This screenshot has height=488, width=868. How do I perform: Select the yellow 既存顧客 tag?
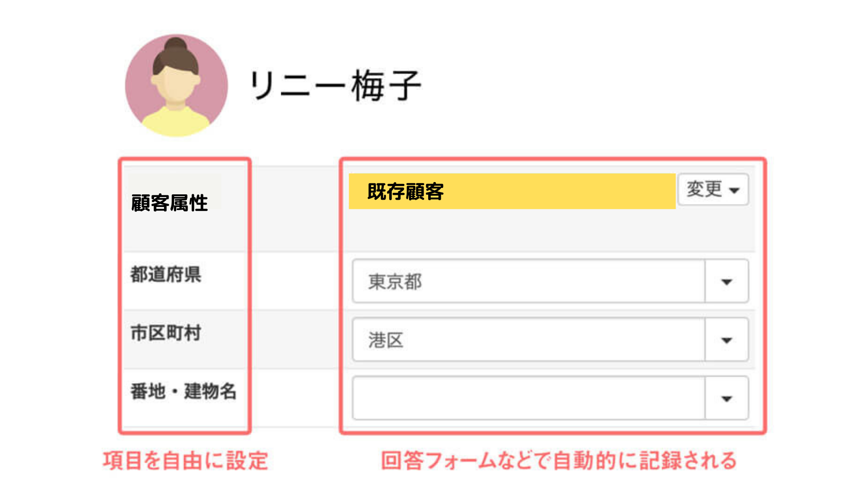(x=512, y=191)
